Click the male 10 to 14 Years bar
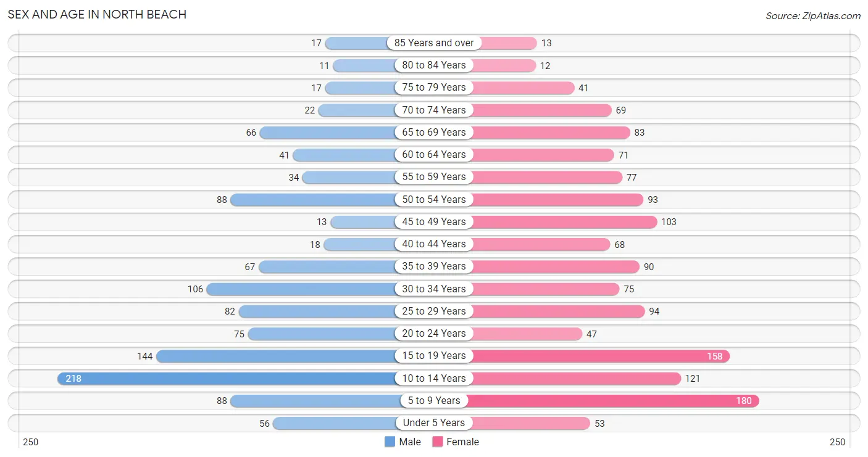This screenshot has width=868, height=457. [x=228, y=378]
